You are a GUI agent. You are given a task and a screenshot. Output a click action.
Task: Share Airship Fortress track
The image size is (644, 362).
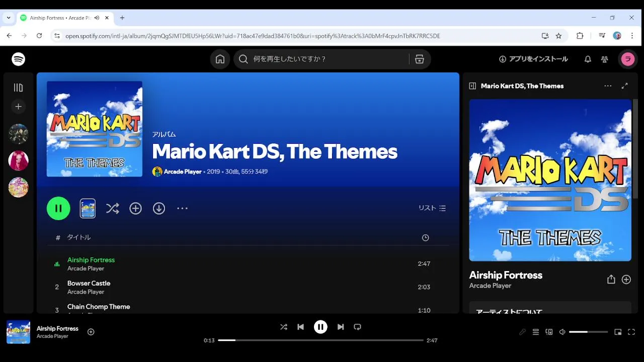pyautogui.click(x=611, y=280)
